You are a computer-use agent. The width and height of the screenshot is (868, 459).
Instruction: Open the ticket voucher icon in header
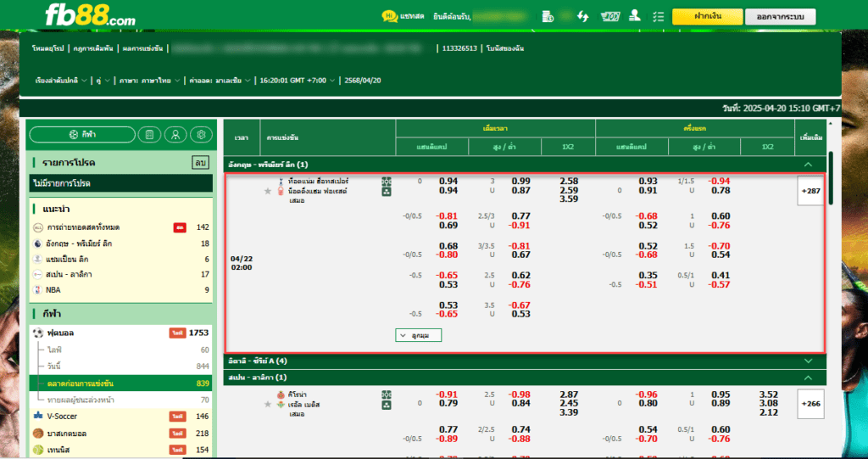click(610, 17)
